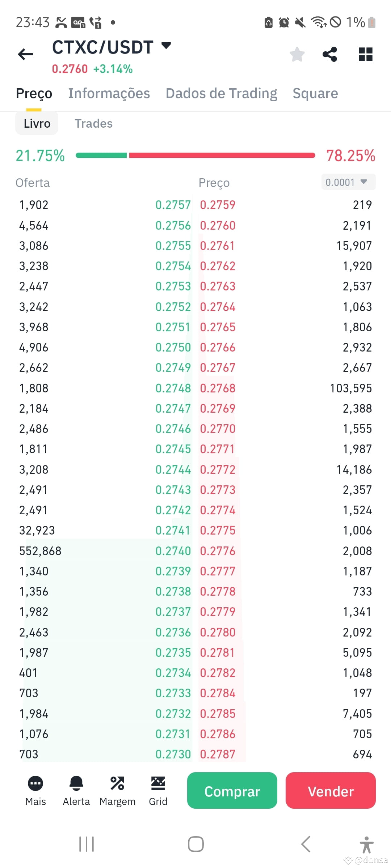Viewport: 391px width, 868px height.
Task: Open Margem trading
Action: 117,790
